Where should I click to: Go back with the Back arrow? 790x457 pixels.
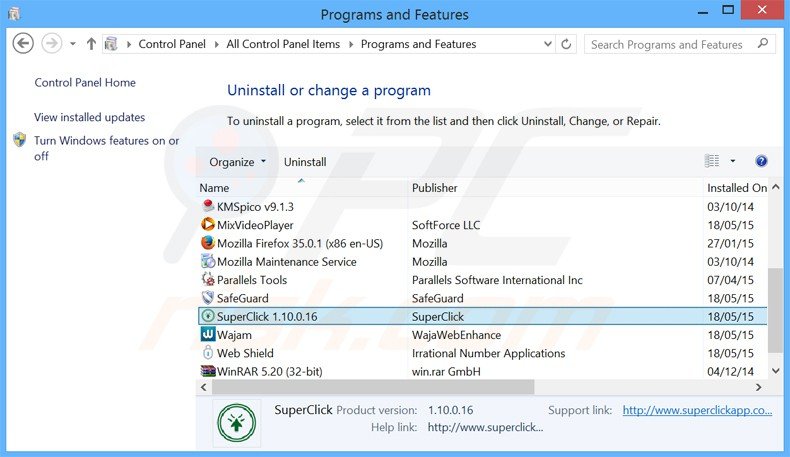coord(23,44)
